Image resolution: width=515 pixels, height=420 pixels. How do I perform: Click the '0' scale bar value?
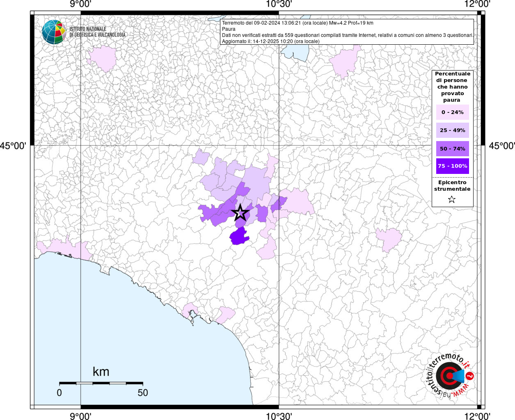click(60, 393)
